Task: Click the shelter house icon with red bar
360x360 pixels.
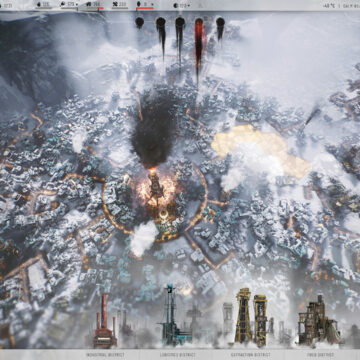Action: click(89, 4)
